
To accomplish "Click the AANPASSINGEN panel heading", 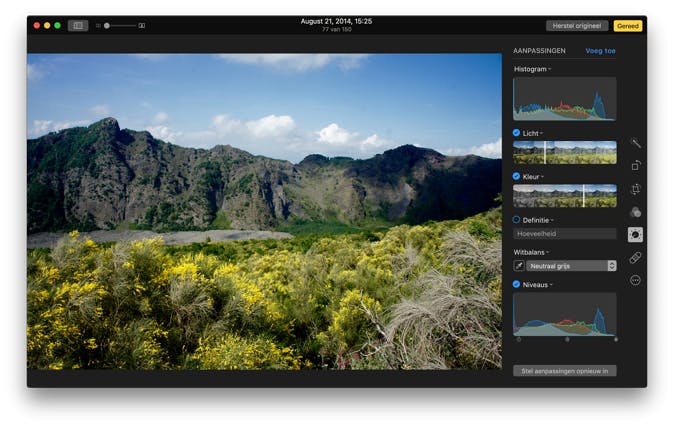I will point(539,51).
